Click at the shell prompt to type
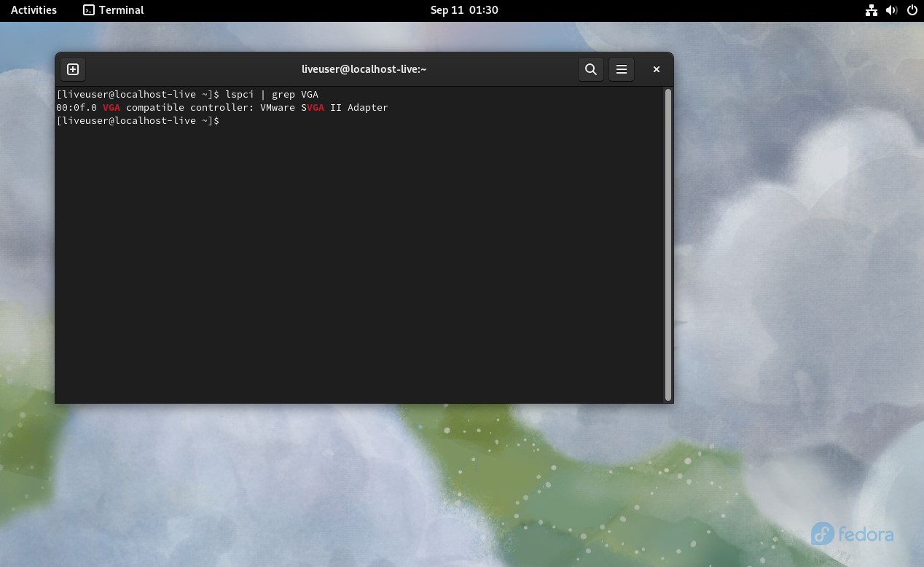Screen dimensions: 924x567 pyautogui.click(x=226, y=120)
